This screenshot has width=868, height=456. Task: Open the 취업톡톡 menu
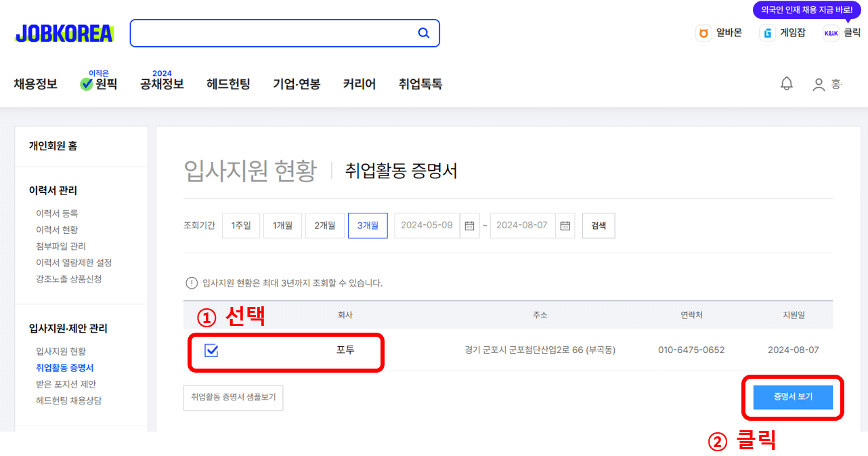click(420, 83)
